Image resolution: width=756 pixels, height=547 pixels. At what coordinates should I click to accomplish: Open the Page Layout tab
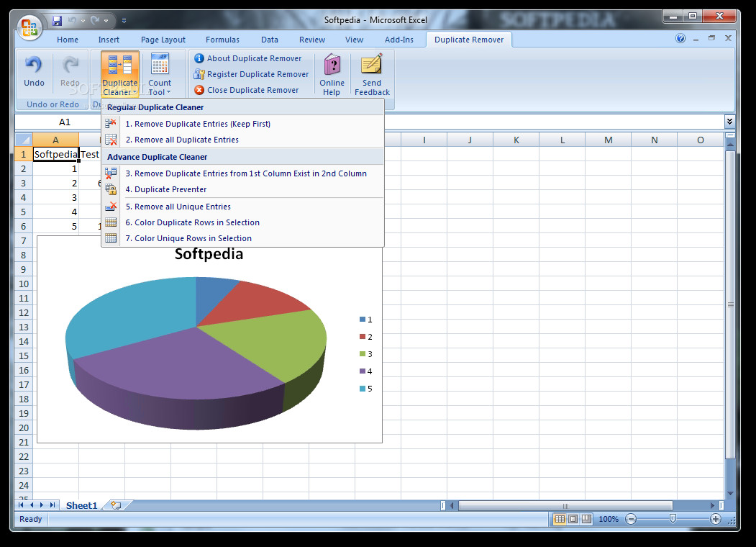(163, 40)
